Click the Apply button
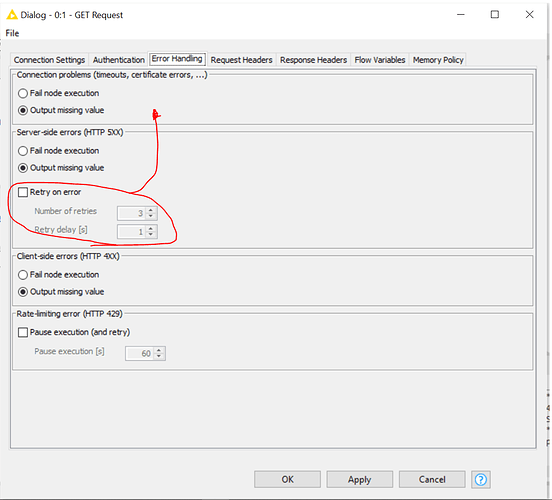The image size is (552, 500). 359,479
